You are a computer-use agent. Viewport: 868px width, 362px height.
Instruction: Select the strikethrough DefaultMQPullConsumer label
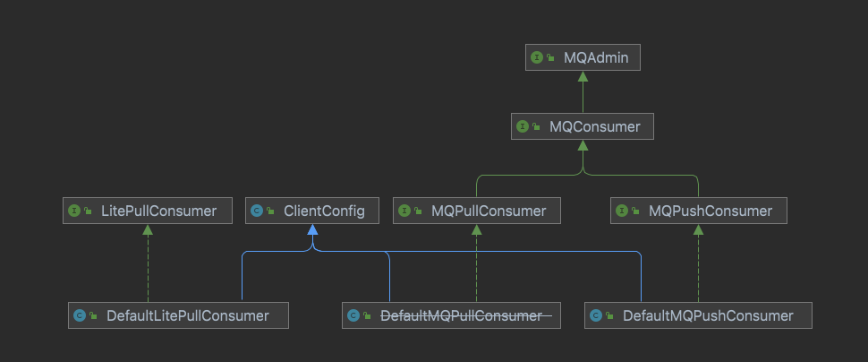pyautogui.click(x=462, y=315)
